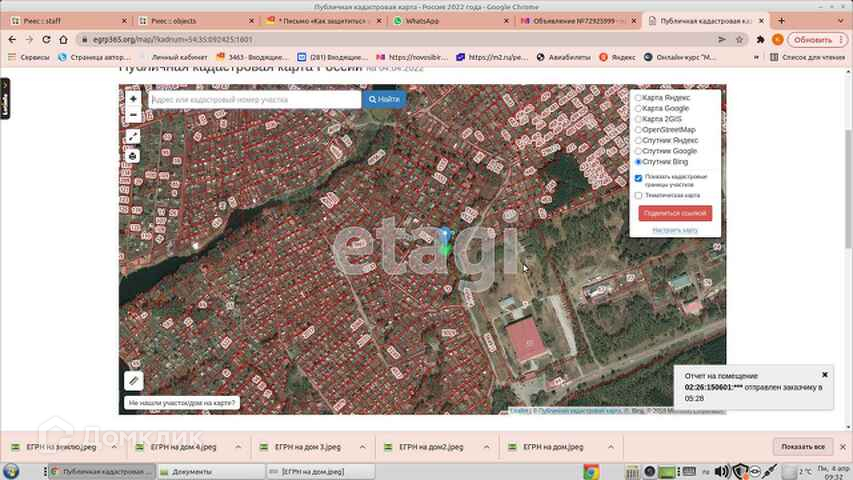Choose OpenStreetMap as base layer
The image size is (853, 480).
pos(639,130)
